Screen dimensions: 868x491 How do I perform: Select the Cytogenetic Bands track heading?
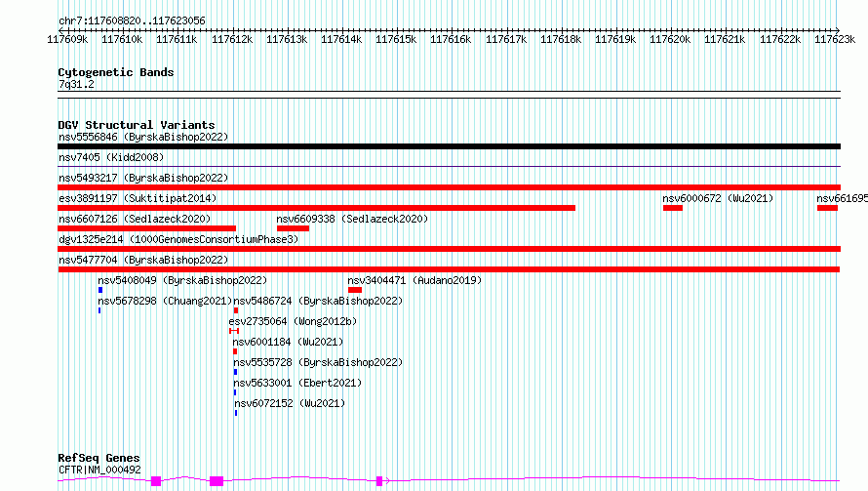tap(116, 72)
